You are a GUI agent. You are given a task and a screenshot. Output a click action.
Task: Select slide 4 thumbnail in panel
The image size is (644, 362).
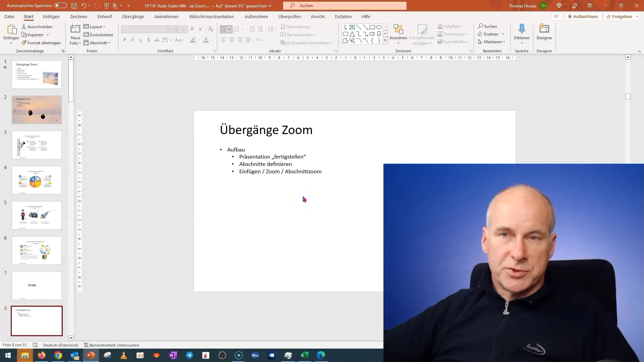(37, 180)
